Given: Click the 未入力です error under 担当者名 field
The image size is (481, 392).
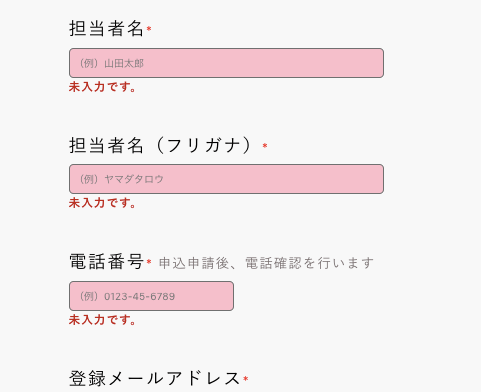Looking at the screenshot, I should [102, 87].
